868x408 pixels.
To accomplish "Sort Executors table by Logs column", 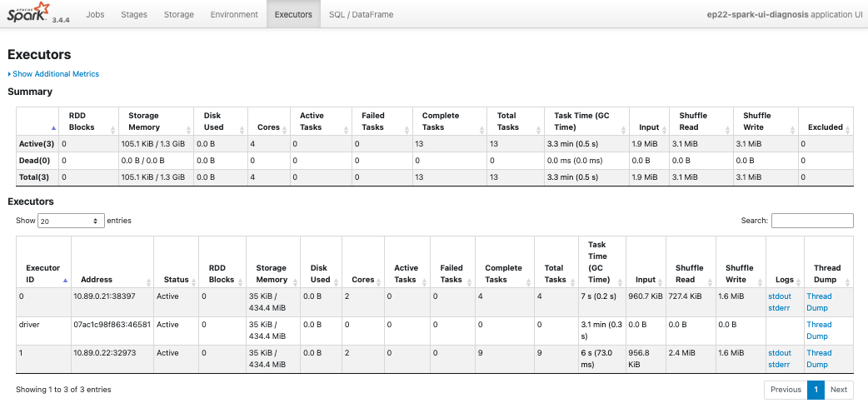I will [785, 261].
